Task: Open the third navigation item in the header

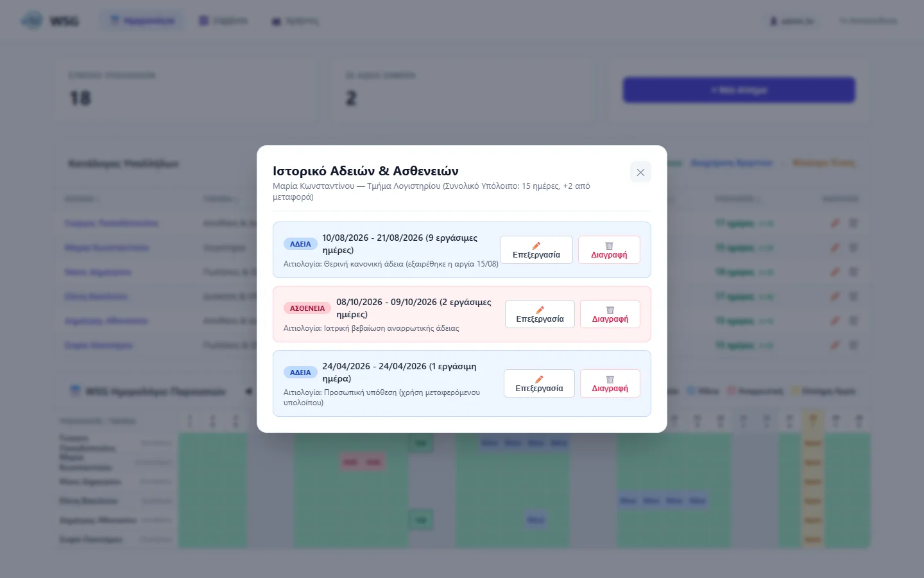Action: [295, 21]
